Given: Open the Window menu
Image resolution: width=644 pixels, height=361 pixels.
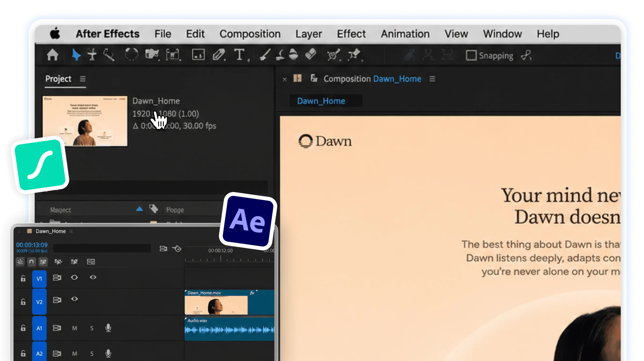Looking at the screenshot, I should [x=502, y=34].
